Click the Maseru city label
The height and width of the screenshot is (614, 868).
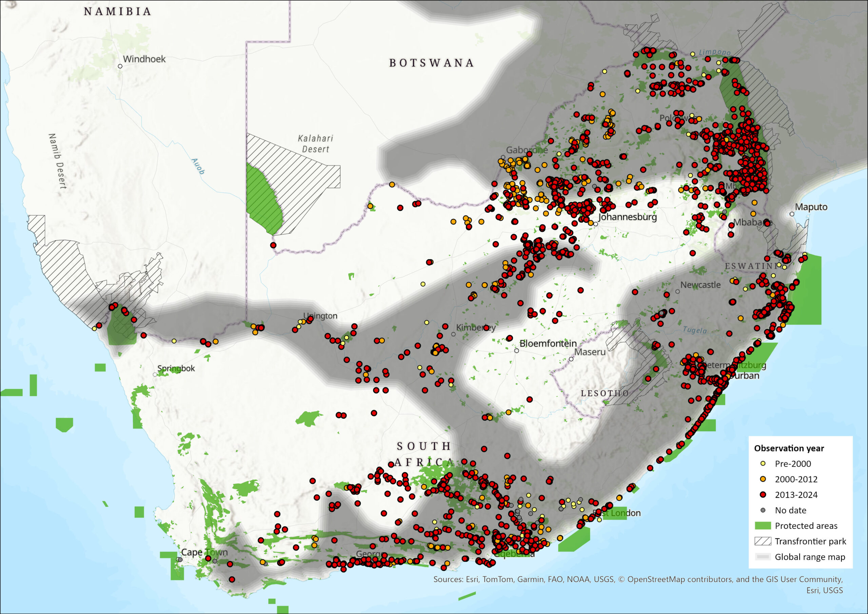[590, 352]
